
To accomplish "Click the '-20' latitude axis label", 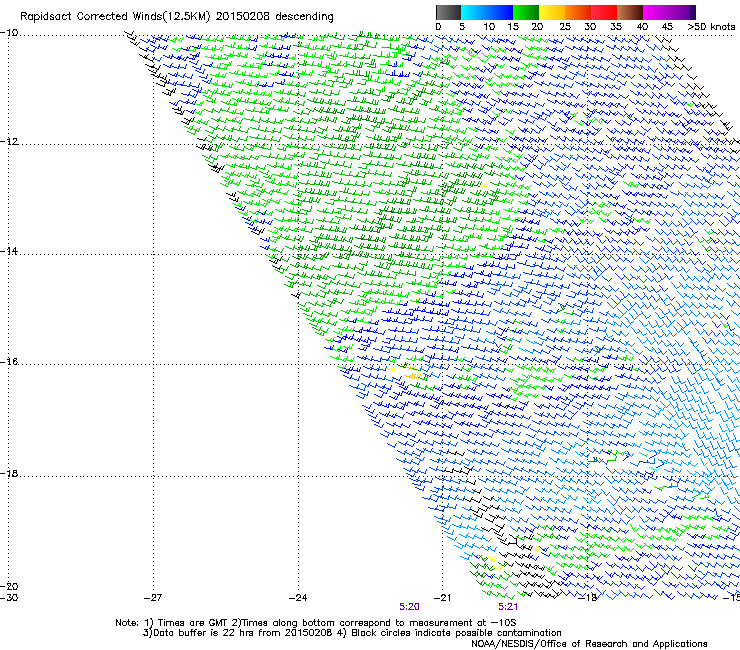I will (9, 586).
